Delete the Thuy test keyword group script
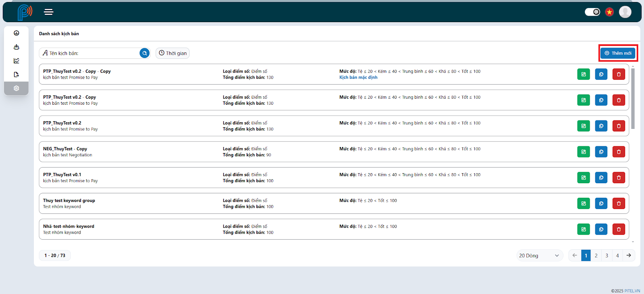 [619, 203]
